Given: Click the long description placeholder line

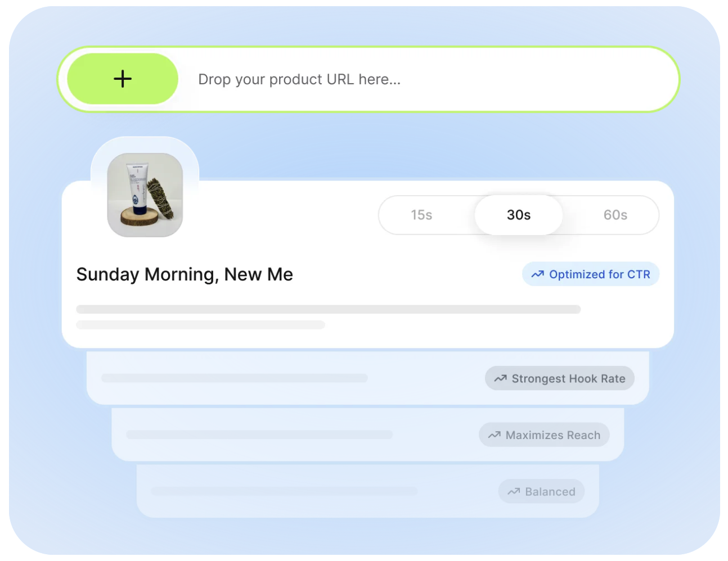Looking at the screenshot, I should point(328,309).
